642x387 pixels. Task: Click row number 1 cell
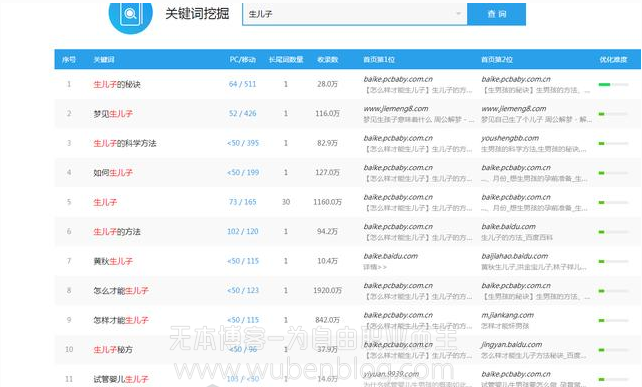point(69,84)
